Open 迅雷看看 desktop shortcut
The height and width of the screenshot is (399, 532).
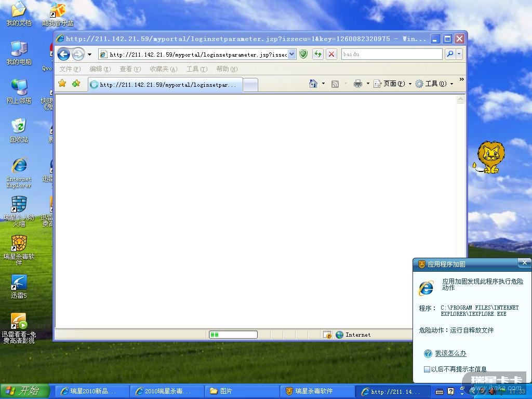click(x=19, y=328)
